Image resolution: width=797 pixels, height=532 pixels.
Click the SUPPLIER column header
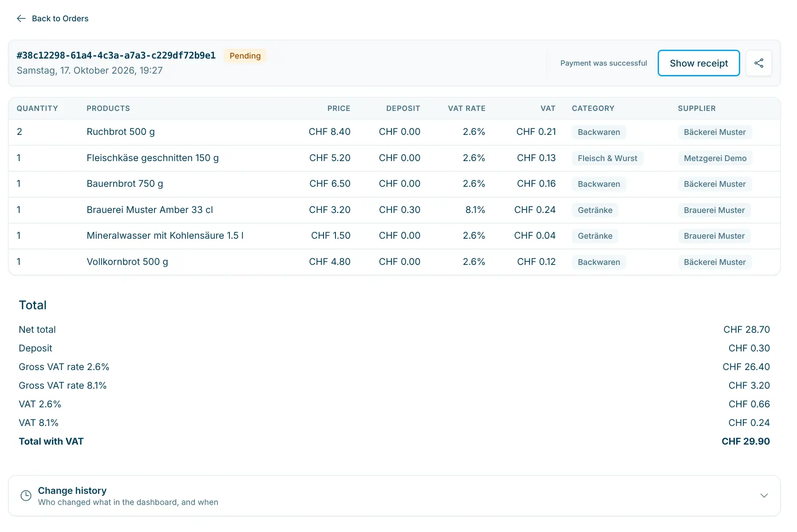(697, 108)
